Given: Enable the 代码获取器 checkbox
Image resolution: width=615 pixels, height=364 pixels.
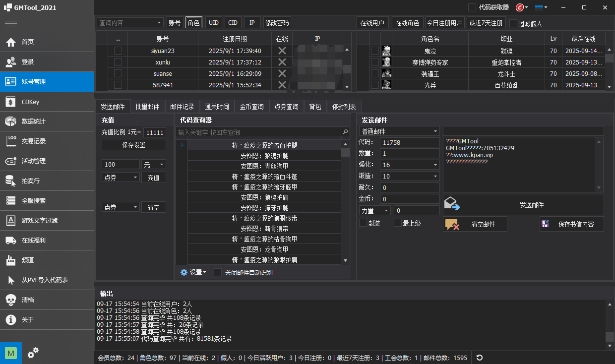Looking at the screenshot, I should pyautogui.click(x=472, y=7).
